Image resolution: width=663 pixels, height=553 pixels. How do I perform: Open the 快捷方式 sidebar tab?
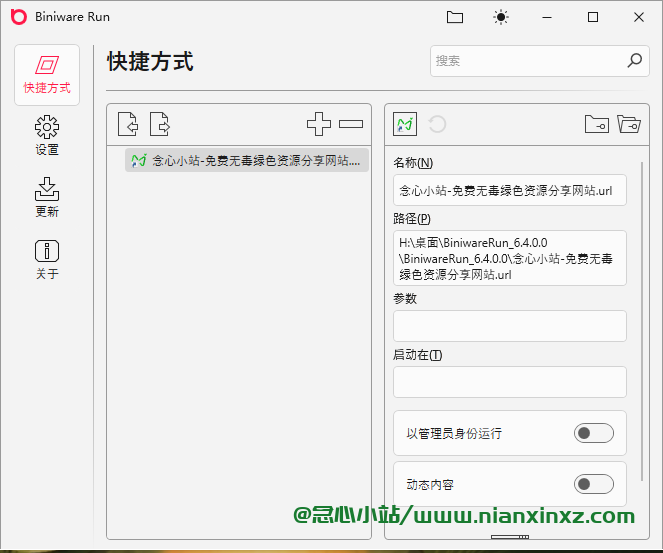(47, 75)
